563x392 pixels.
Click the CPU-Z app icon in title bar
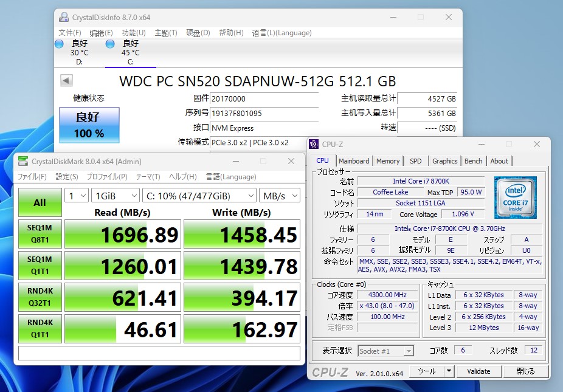point(314,144)
